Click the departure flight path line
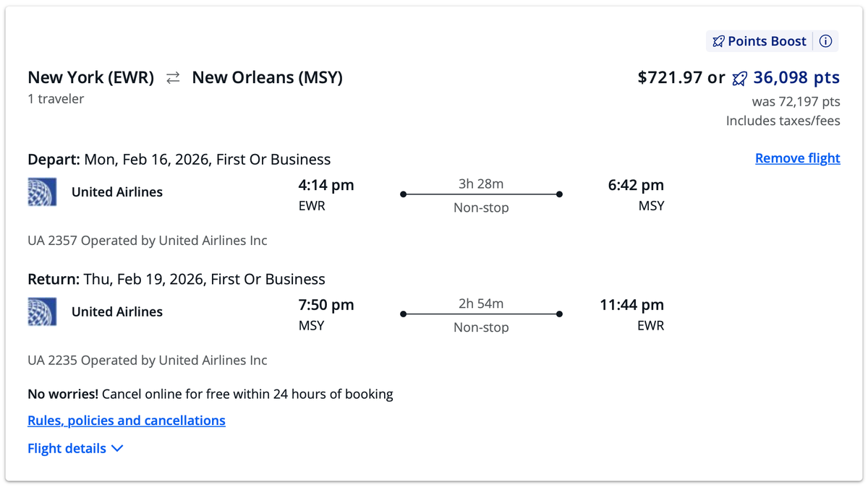868x490 pixels. (480, 194)
